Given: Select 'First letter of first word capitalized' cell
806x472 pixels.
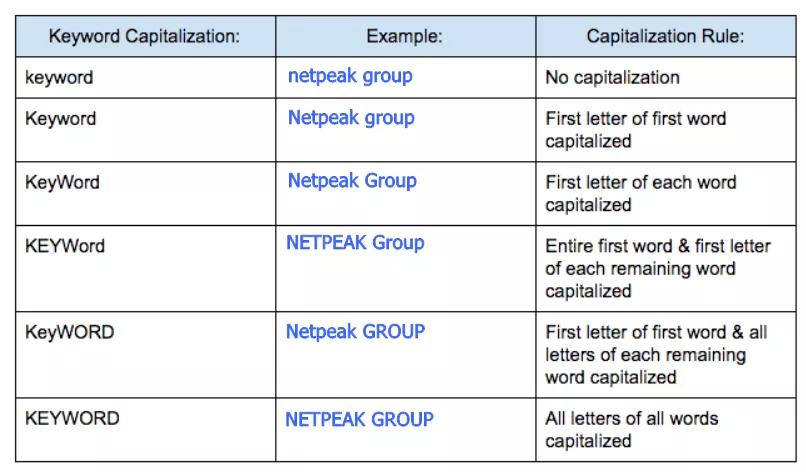Looking at the screenshot, I should [666, 130].
